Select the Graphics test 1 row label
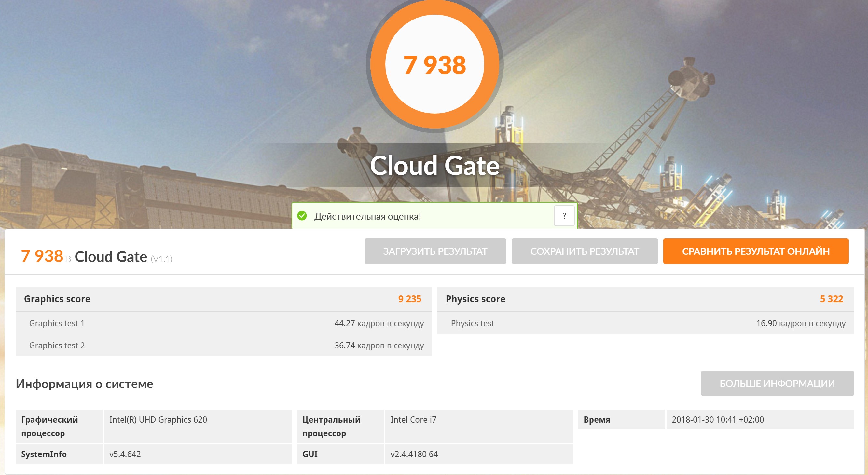The width and height of the screenshot is (868, 475). tap(57, 323)
